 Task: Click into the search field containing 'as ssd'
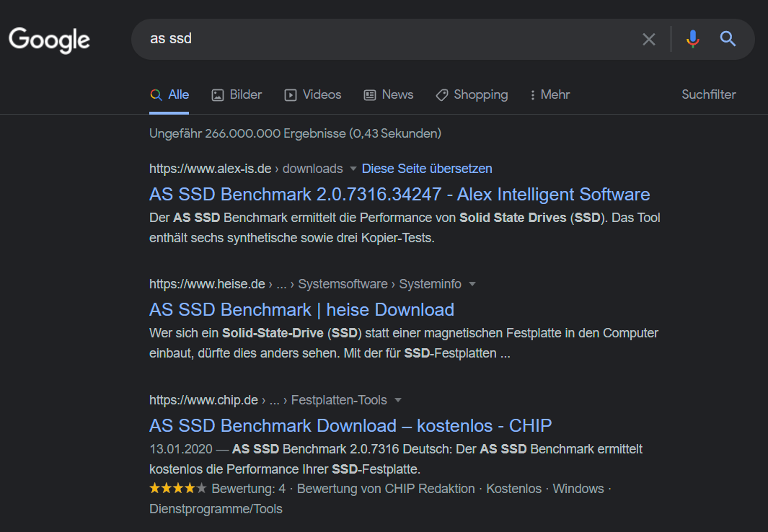[382, 39]
